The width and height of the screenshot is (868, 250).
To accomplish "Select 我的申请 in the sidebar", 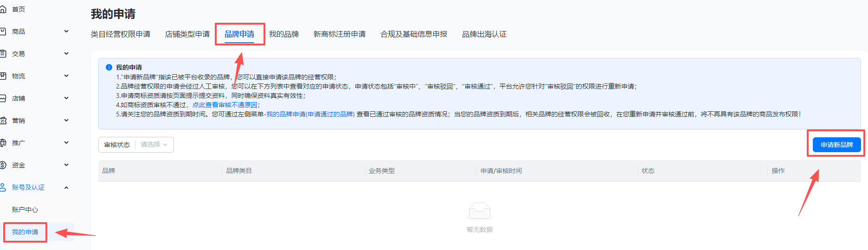I will click(x=25, y=232).
